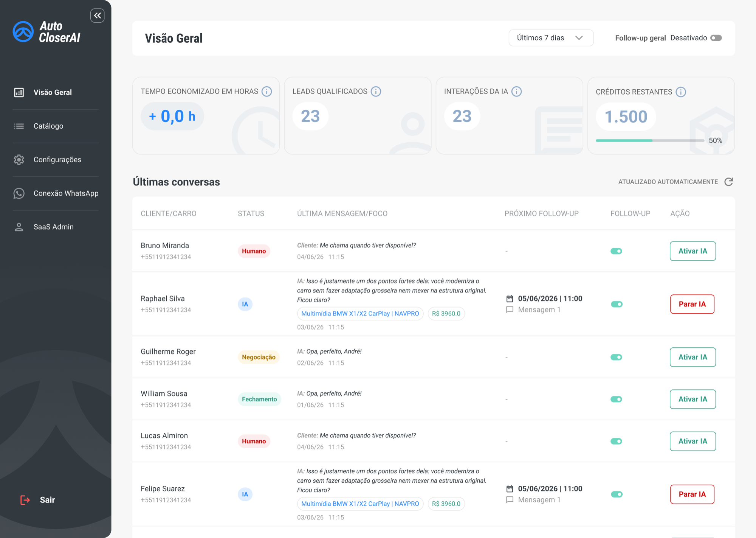Toggle follow-up for Felipe Suarez

point(617,494)
